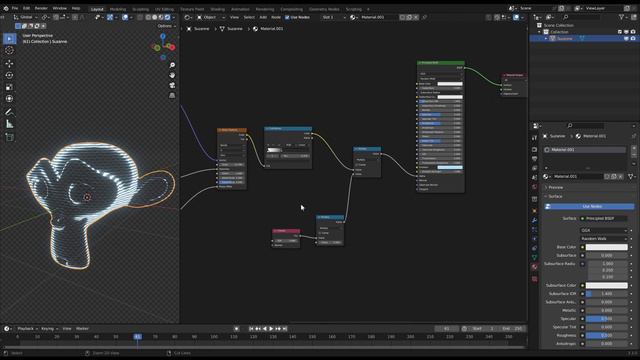
Task: Click the Subsurface Color swatch
Action: [x=607, y=286]
